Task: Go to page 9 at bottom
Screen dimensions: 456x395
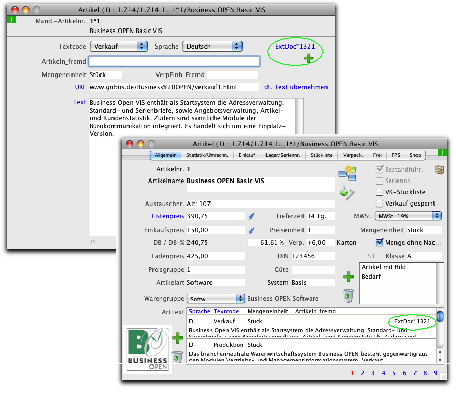Action: click(x=435, y=373)
